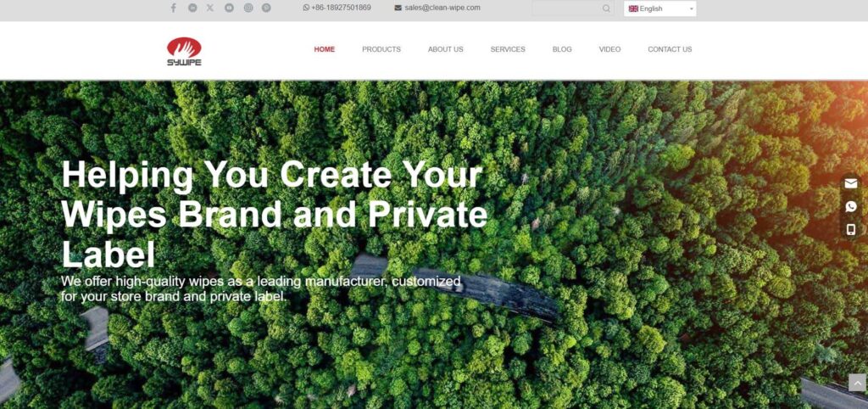Click the floating mobile phone icon
This screenshot has width=868, height=409.
point(851,229)
